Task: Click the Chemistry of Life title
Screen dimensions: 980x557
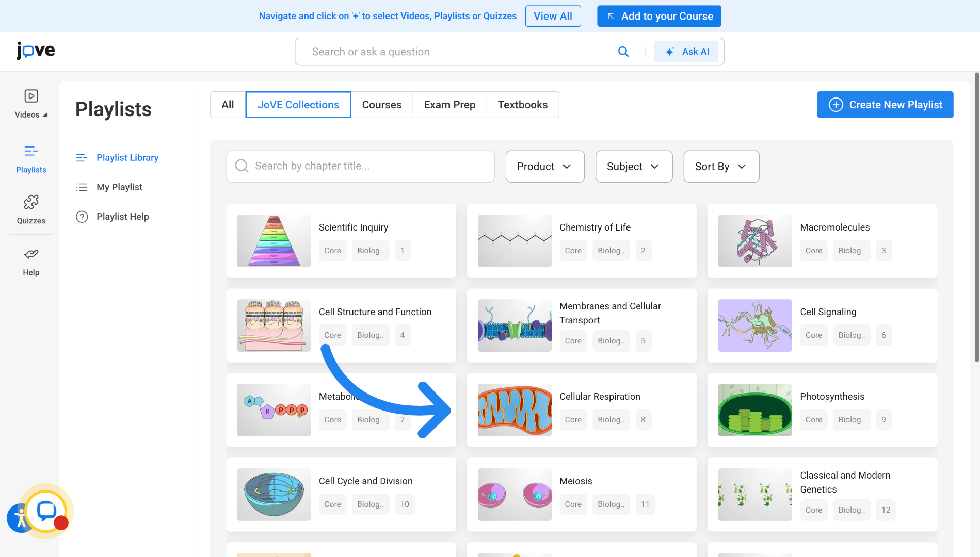Action: 595,227
